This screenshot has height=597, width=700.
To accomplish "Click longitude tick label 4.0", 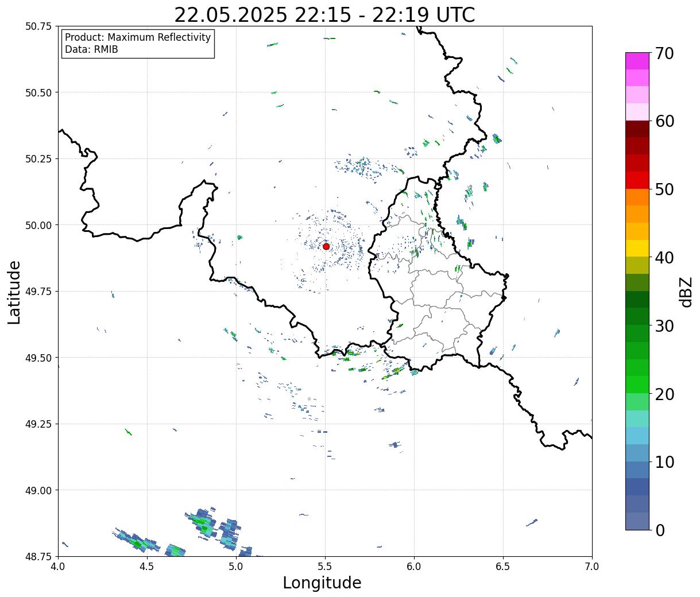I will pyautogui.click(x=58, y=567).
